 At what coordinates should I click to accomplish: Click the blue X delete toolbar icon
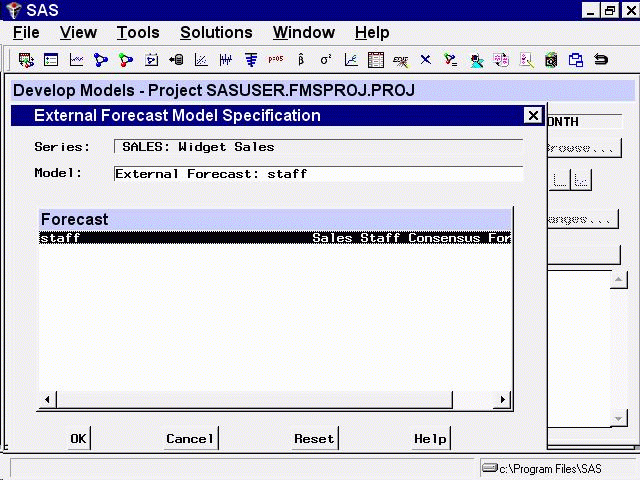click(x=426, y=60)
